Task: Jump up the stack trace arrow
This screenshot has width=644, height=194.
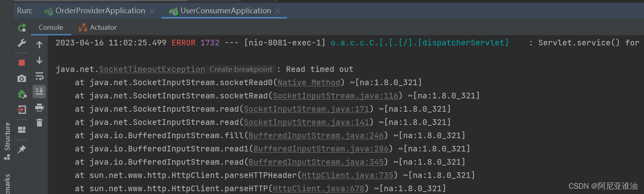Action: (39, 45)
